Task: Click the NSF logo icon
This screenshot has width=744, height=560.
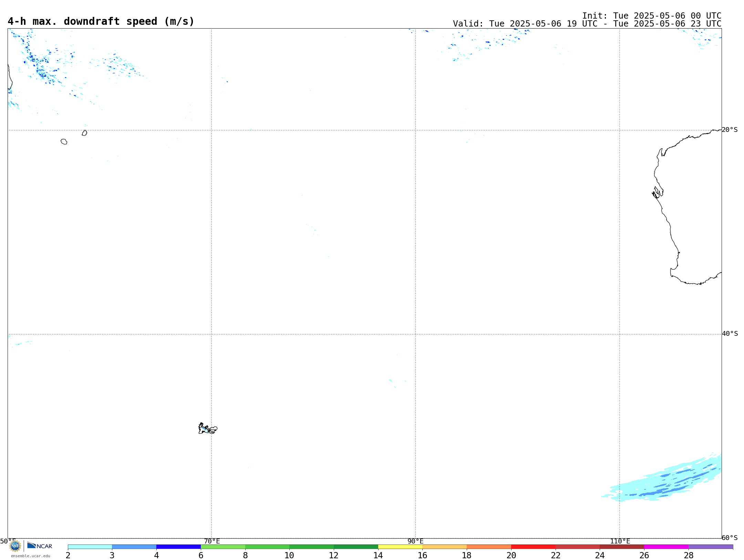Action: pyautogui.click(x=15, y=546)
